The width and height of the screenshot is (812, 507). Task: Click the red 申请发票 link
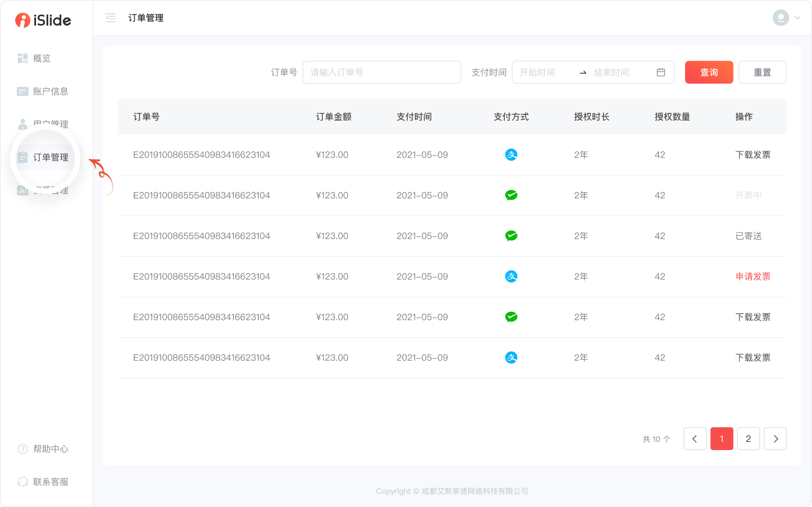point(752,277)
